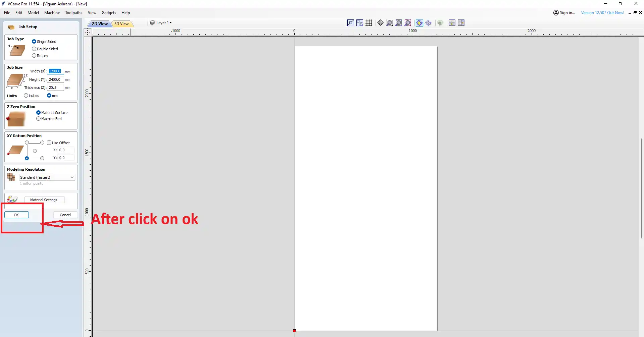The height and width of the screenshot is (337, 644).
Task: Open the Model menu
Action: pos(33,13)
